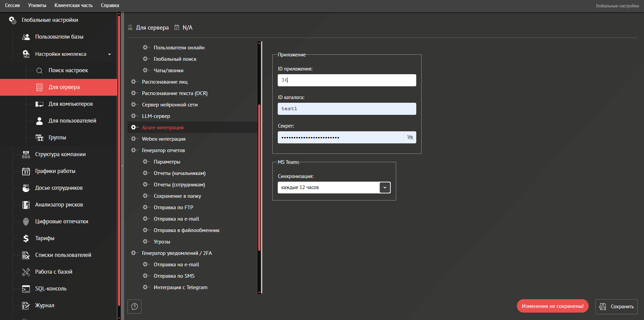Click the Risk analyzer icon
The image size is (644, 320).
(x=26, y=205)
